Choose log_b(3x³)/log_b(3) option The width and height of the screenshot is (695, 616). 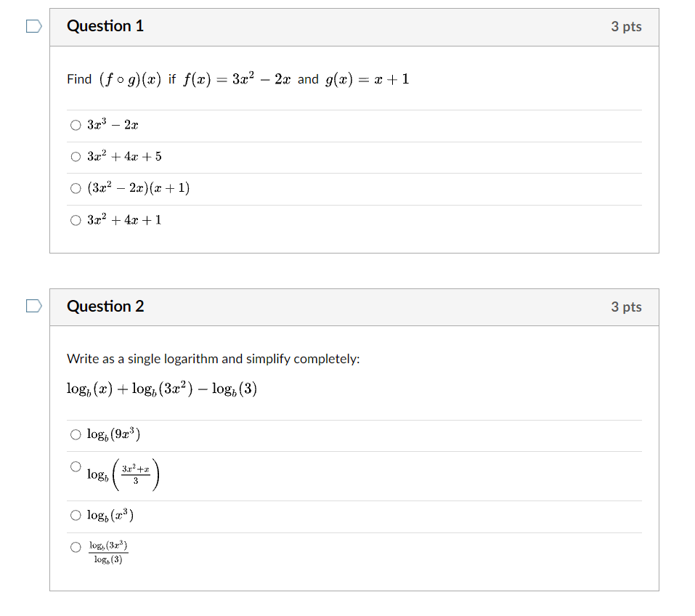pos(76,547)
